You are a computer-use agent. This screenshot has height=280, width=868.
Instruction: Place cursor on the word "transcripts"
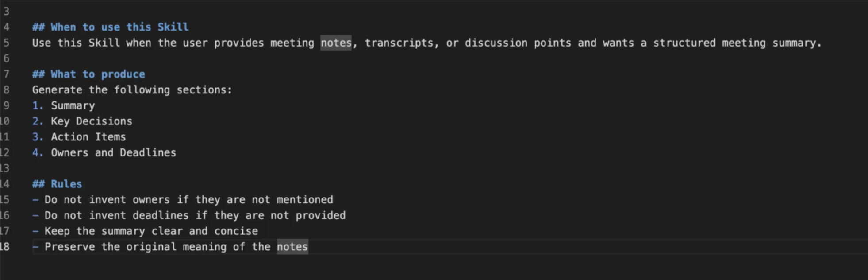(399, 43)
